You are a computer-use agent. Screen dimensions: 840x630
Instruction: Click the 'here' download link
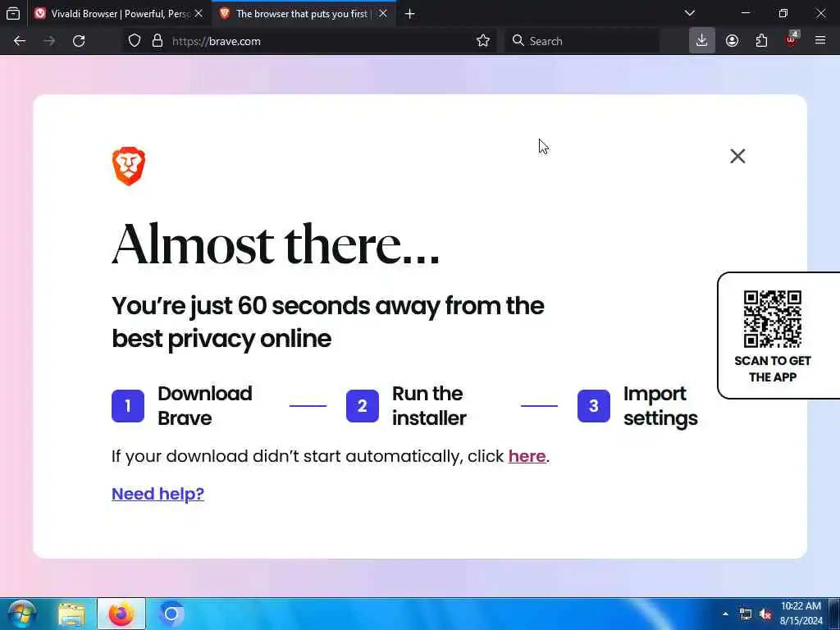pos(527,456)
